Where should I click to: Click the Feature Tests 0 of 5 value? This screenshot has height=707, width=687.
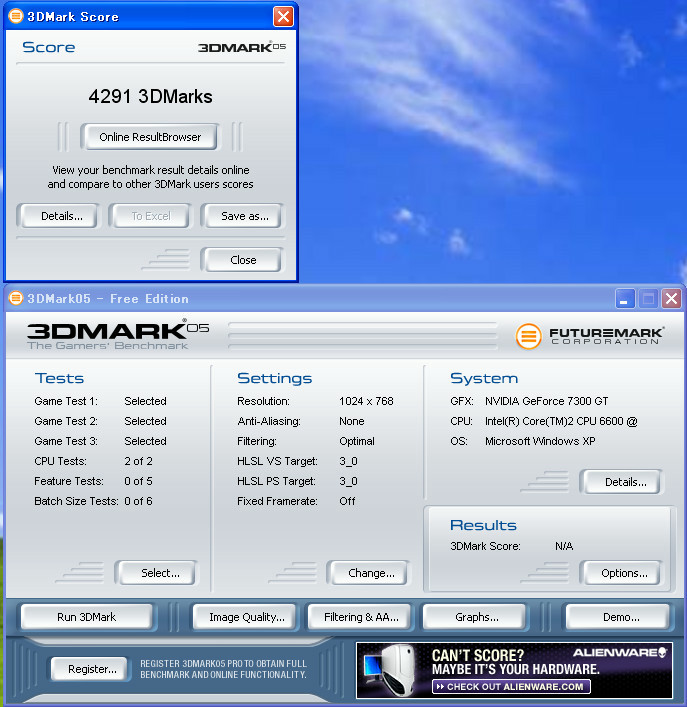[x=138, y=481]
